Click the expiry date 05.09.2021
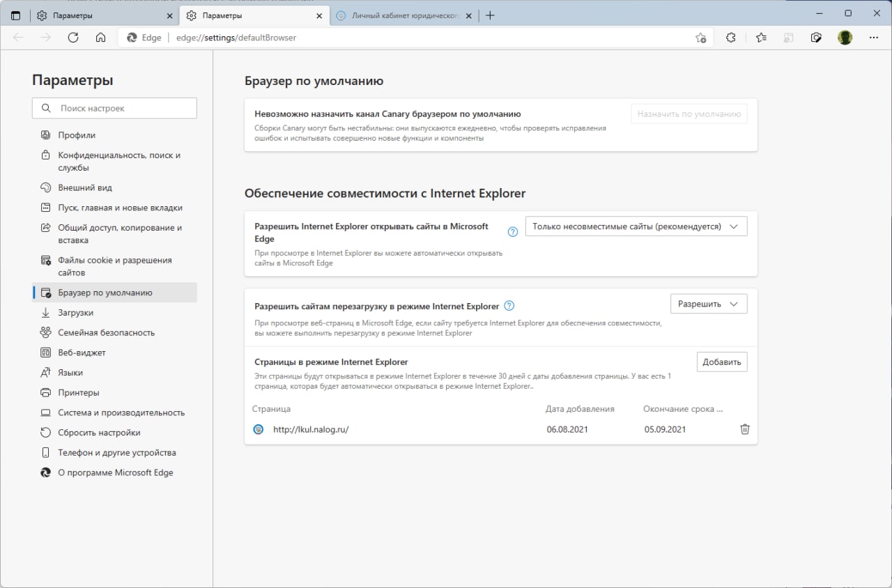 point(665,430)
